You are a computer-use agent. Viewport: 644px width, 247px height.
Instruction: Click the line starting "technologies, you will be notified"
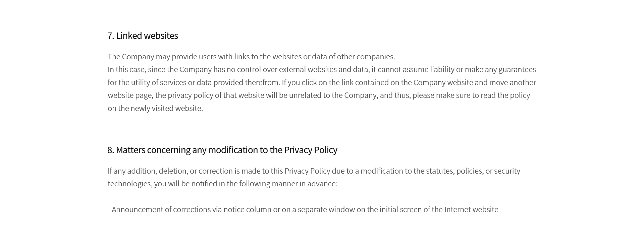coord(222,184)
